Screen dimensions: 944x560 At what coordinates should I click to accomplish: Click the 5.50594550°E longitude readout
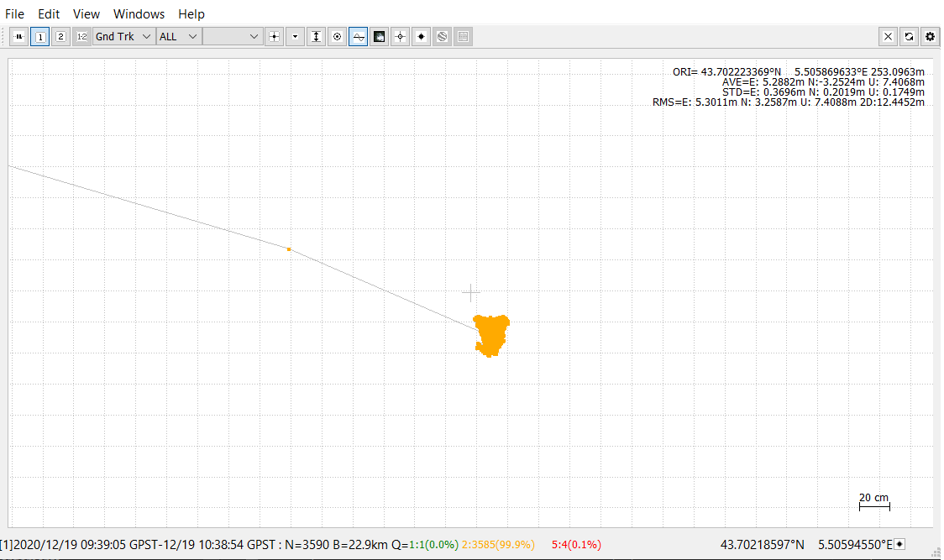point(855,545)
